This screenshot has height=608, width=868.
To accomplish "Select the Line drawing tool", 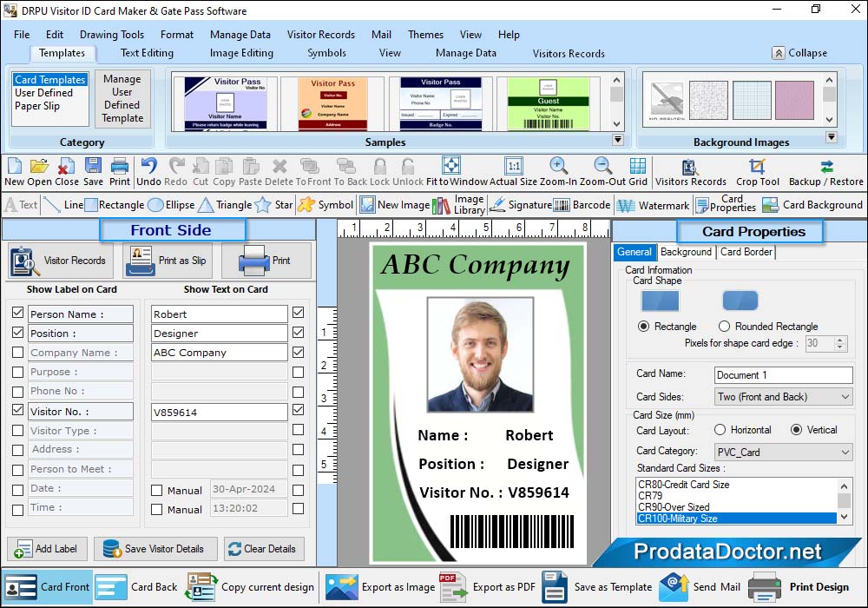I will point(62,205).
